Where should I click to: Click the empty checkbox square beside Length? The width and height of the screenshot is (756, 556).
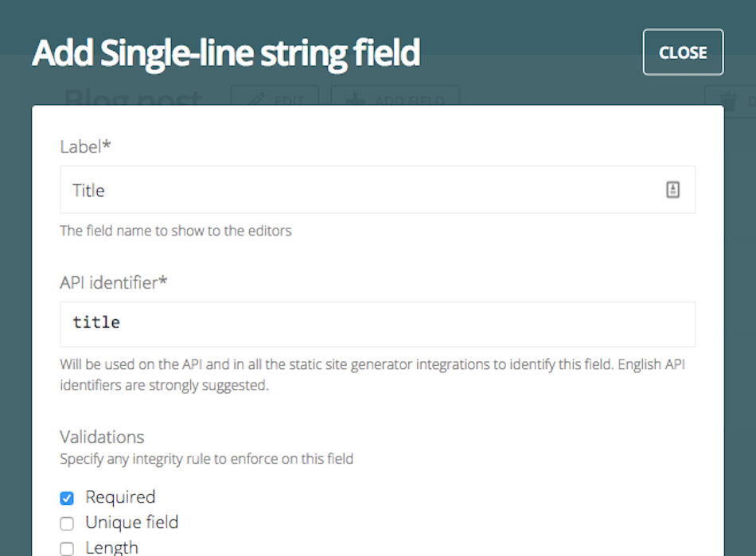coord(67,548)
